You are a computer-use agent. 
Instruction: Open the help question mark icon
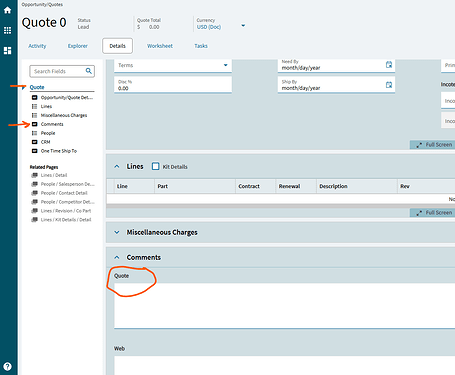pos(7,366)
